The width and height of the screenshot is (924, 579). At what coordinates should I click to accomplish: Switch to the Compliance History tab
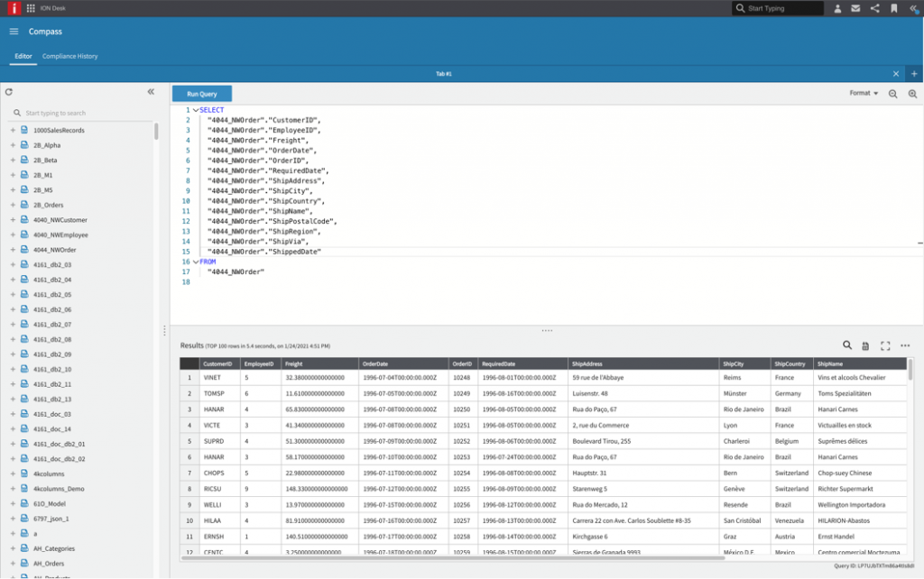click(x=70, y=56)
